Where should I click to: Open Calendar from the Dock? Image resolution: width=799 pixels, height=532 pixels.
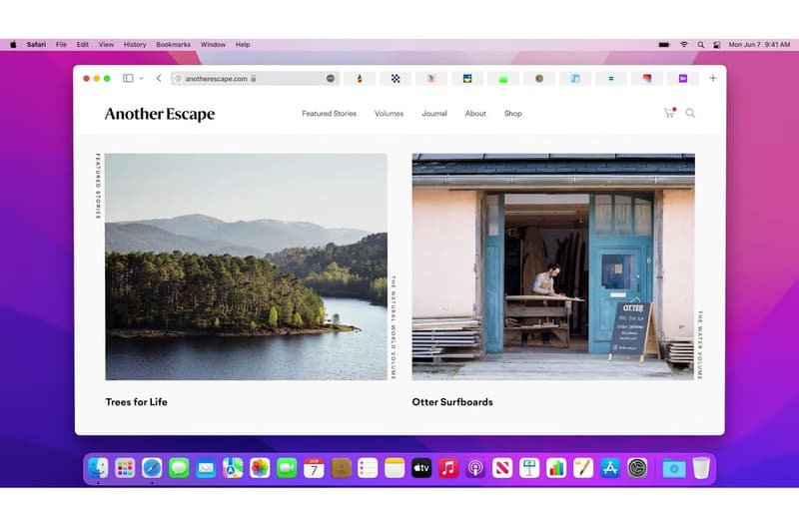314,468
